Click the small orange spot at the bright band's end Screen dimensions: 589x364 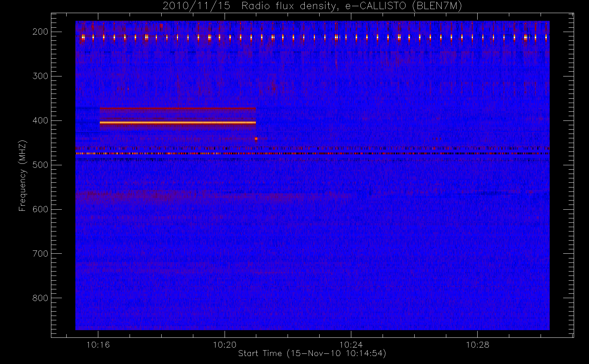pos(256,139)
